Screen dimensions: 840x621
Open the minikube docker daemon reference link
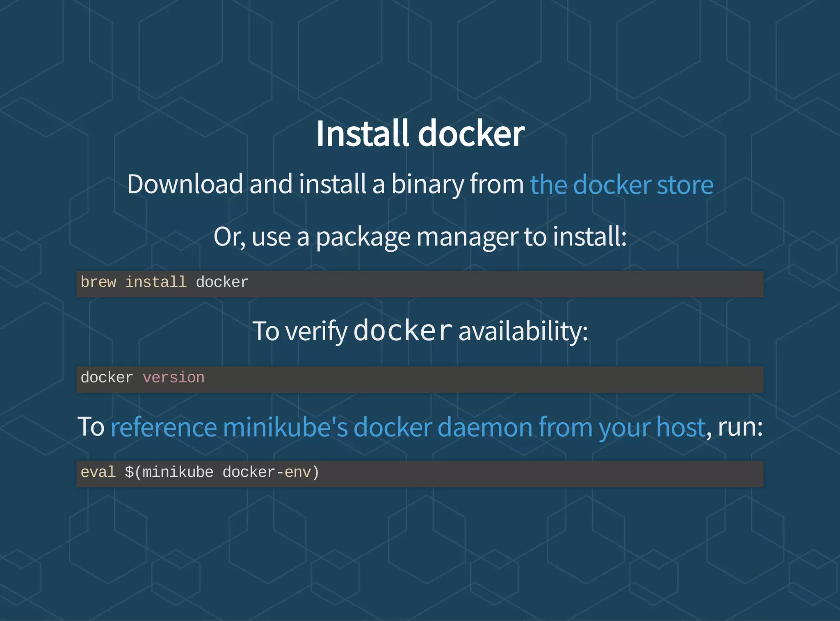pos(408,427)
